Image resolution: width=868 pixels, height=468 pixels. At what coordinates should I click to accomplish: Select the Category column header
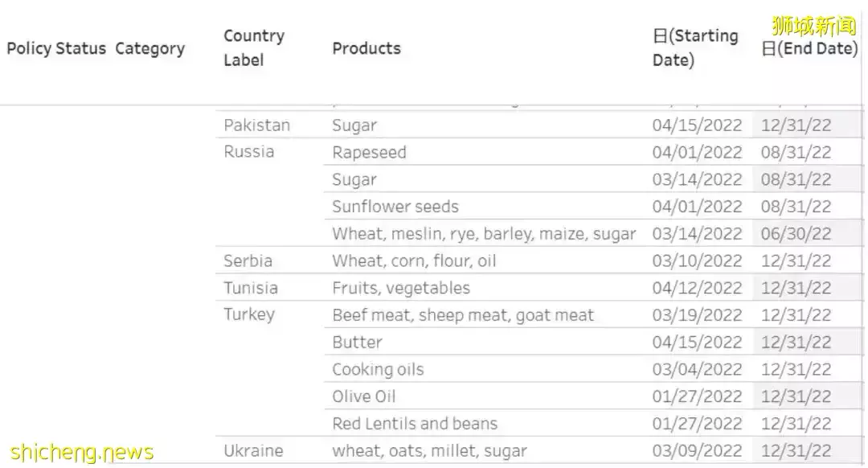149,48
